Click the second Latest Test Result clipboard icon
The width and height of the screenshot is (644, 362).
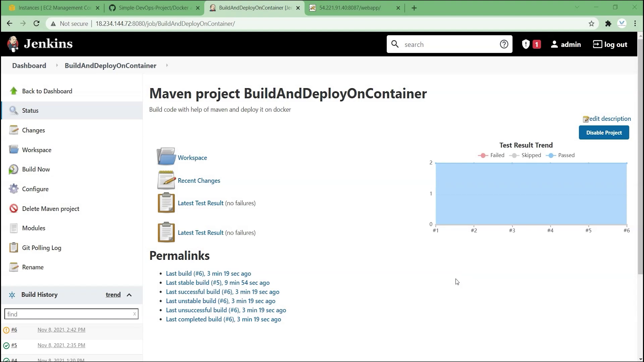(x=166, y=232)
